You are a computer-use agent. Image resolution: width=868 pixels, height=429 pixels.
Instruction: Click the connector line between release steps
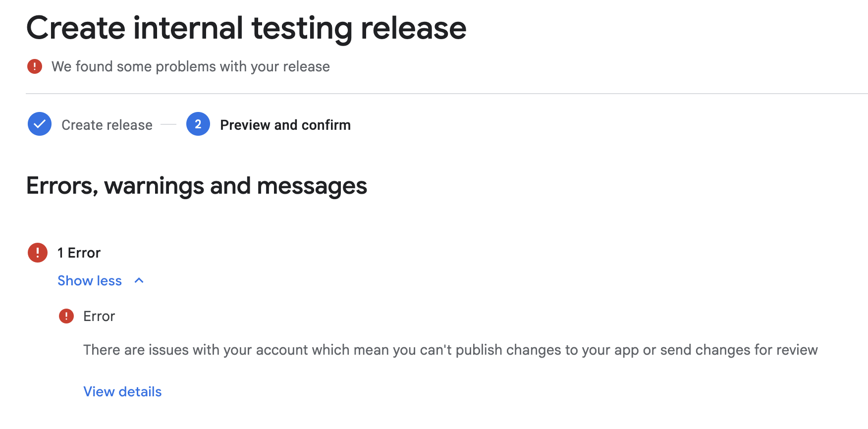pyautogui.click(x=168, y=124)
